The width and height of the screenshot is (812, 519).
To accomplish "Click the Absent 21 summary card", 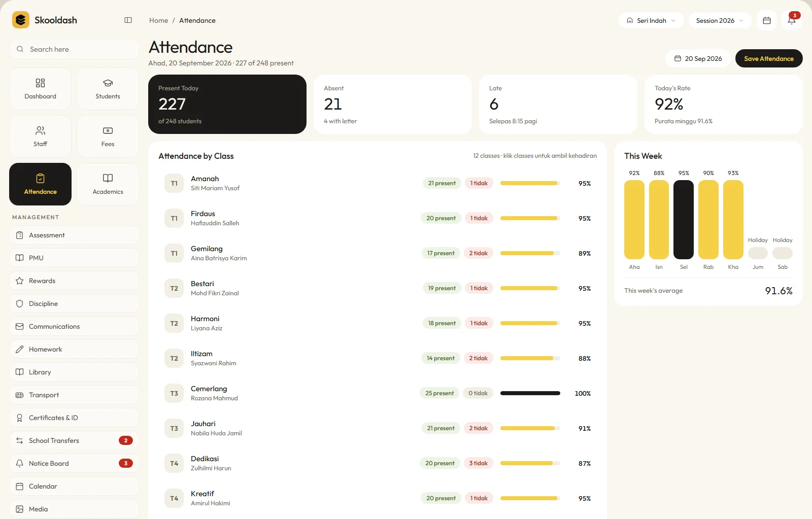I will click(x=393, y=105).
